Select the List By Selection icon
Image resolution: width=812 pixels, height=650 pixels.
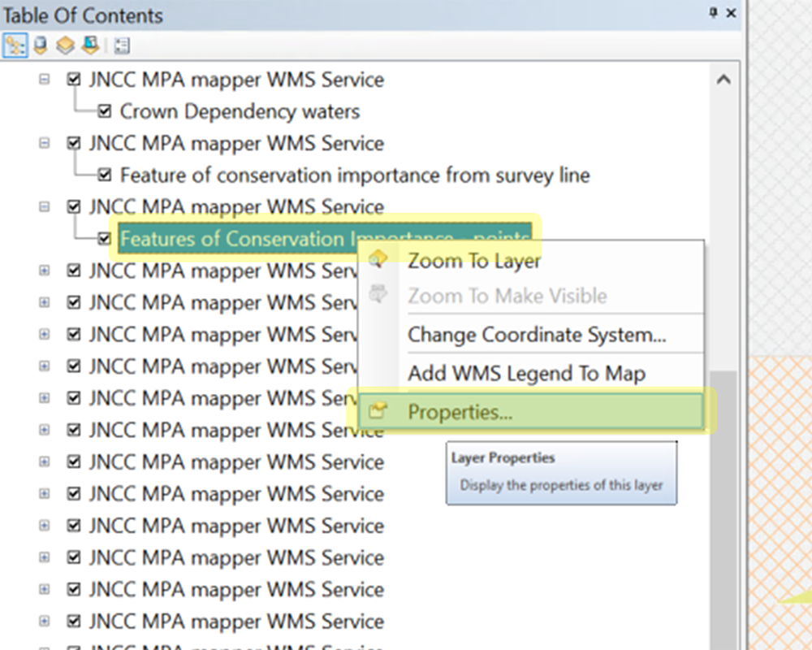(x=91, y=45)
